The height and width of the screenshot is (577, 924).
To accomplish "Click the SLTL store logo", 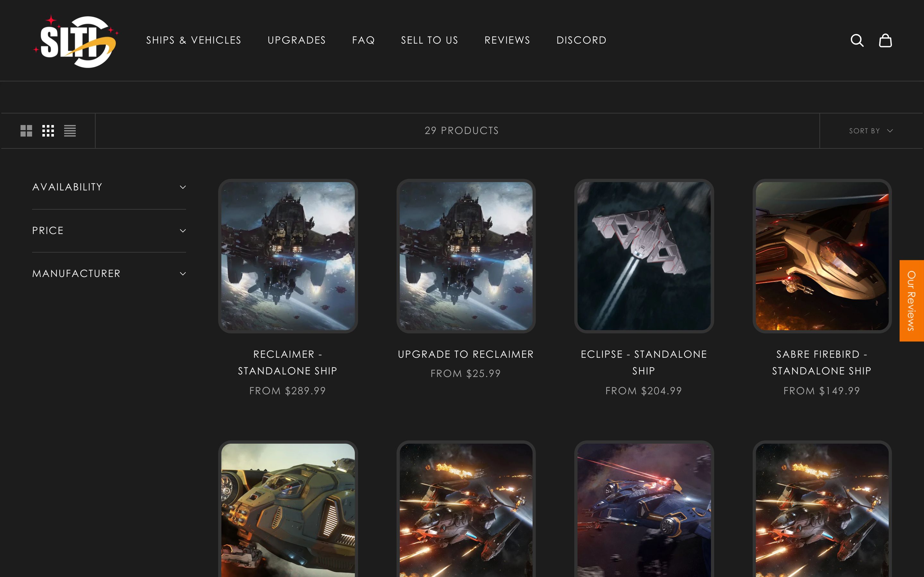I will [x=75, y=40].
